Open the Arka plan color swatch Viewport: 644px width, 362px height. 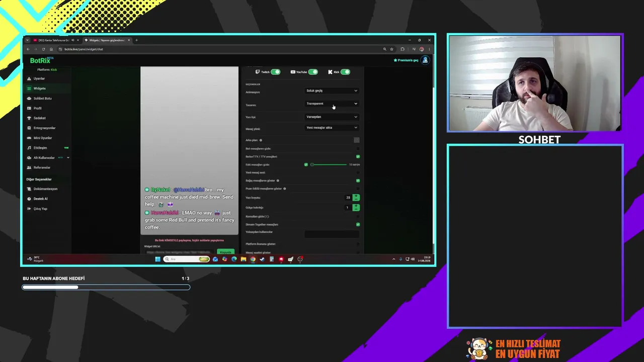point(357,140)
